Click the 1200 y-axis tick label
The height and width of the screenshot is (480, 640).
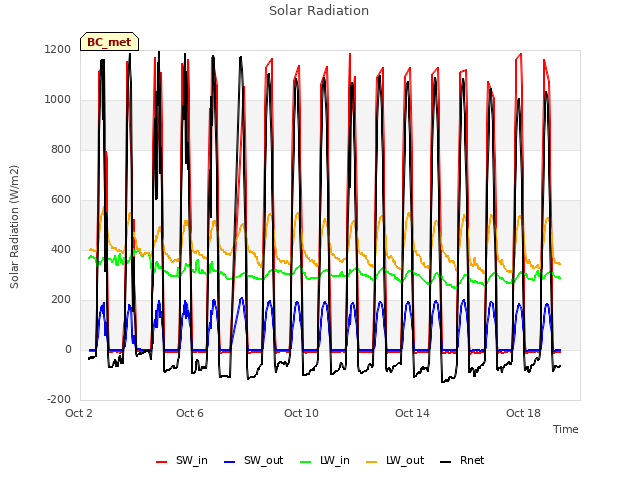(x=58, y=50)
